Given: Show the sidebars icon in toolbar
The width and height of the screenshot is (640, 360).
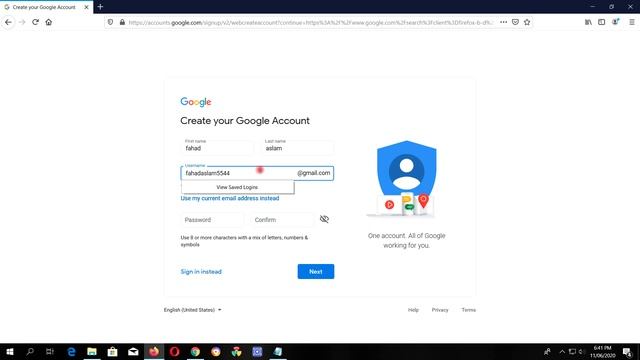Looking at the screenshot, I should point(602,22).
